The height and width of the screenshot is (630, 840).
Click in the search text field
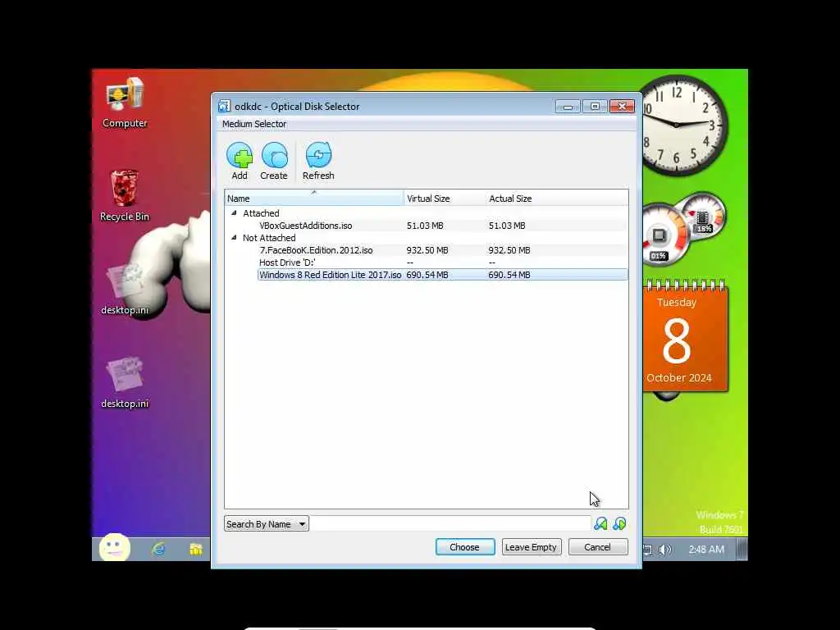pos(450,524)
